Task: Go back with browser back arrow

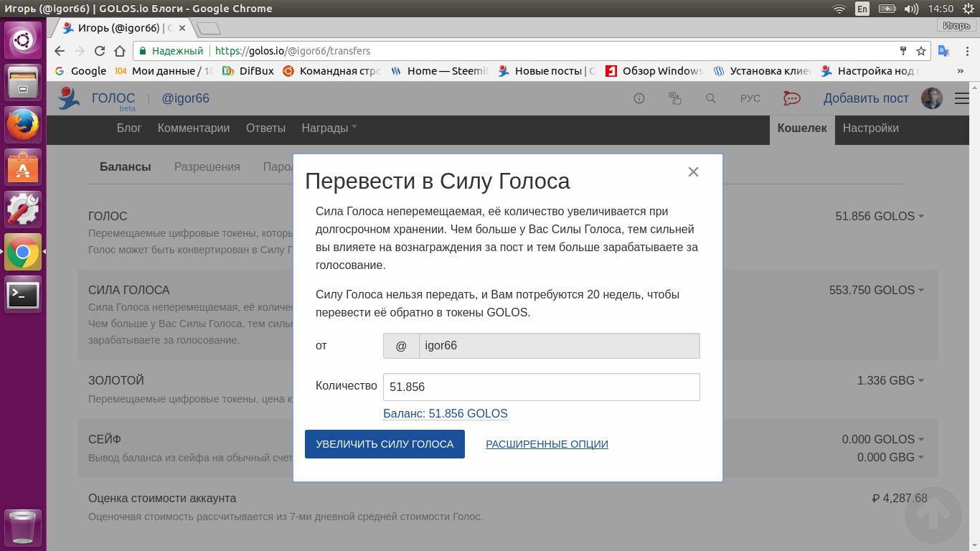Action: 60,51
